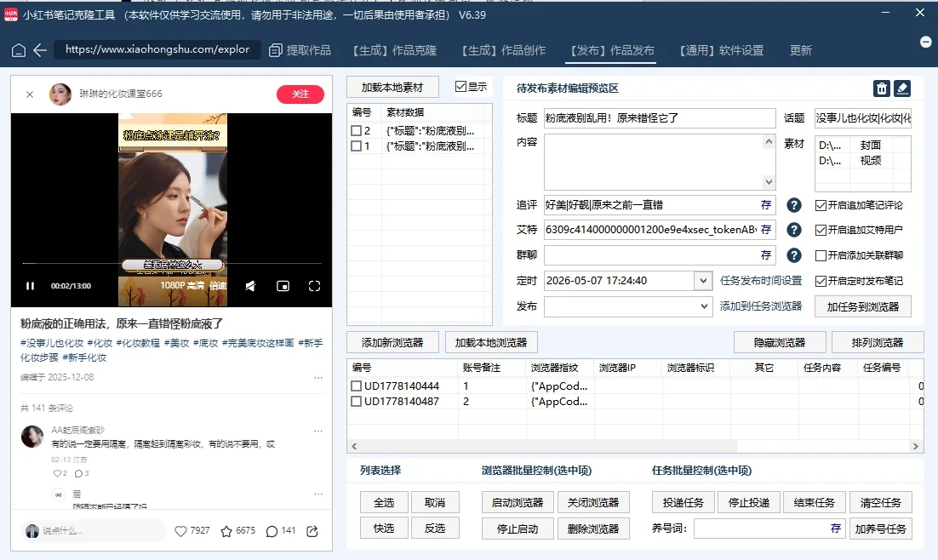Toggle the 显示 checkbox
Viewport: 938px width, 560px height.
[x=460, y=87]
